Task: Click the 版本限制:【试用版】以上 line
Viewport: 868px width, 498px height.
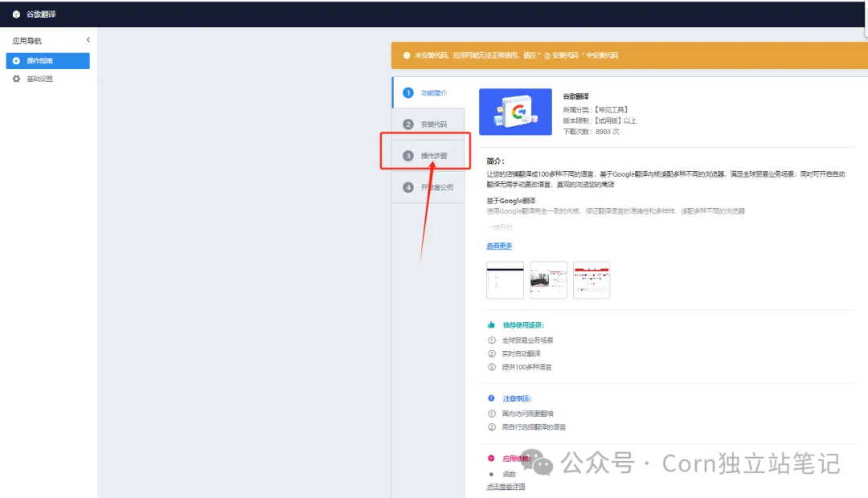Action: (600, 120)
